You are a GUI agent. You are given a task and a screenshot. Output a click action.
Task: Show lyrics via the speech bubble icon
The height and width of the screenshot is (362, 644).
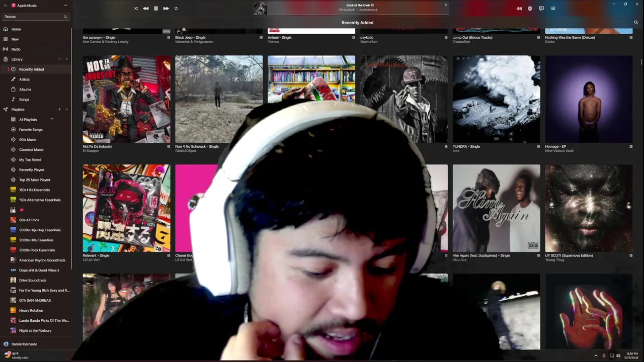(x=541, y=9)
